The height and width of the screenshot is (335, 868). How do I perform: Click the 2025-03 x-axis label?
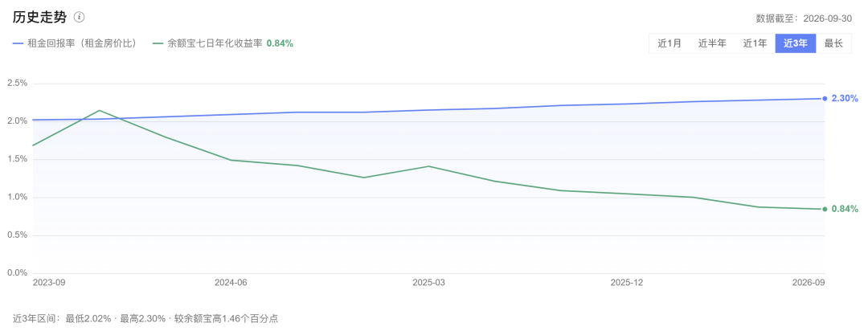429,282
